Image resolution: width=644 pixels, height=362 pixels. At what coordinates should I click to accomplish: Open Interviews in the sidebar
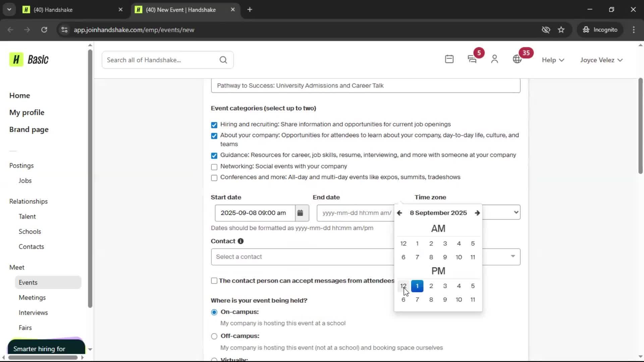(33, 313)
